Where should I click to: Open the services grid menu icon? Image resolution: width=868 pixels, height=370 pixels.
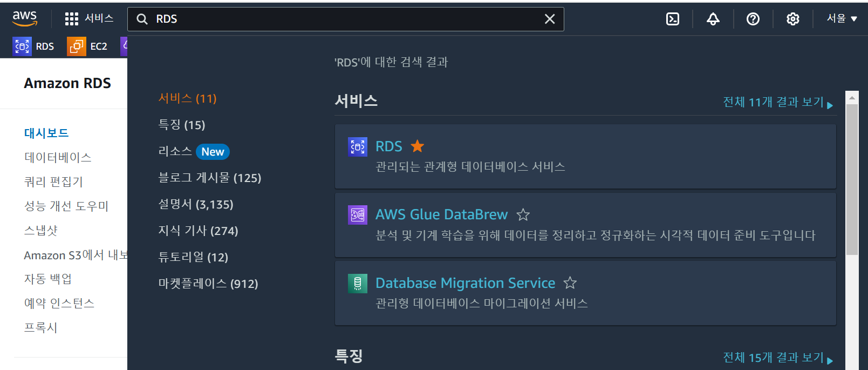tap(72, 19)
